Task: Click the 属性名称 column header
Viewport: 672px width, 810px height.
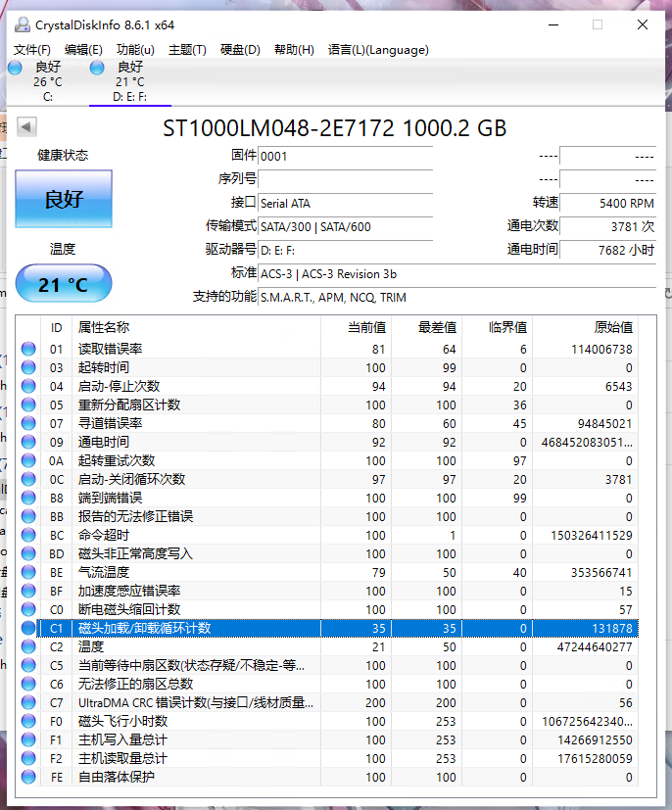Action: tap(196, 327)
